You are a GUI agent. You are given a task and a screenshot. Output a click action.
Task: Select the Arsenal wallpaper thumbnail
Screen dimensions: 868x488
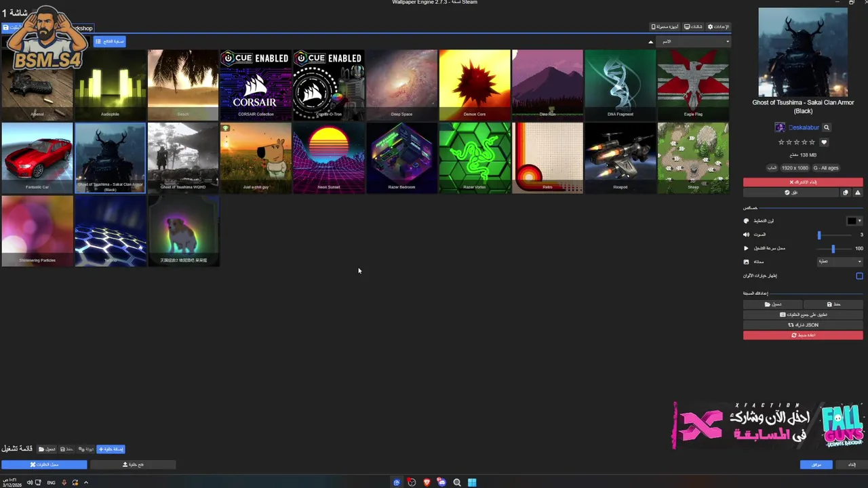(37, 85)
